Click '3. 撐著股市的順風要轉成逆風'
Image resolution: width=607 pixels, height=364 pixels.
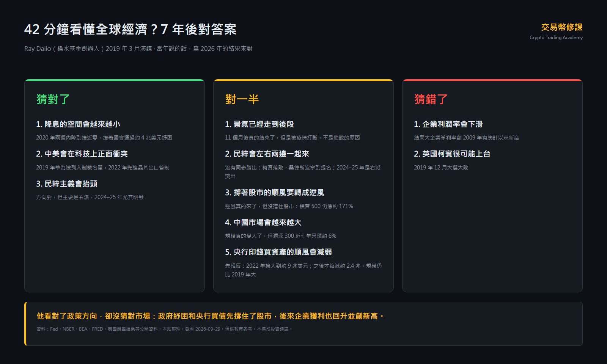click(275, 193)
